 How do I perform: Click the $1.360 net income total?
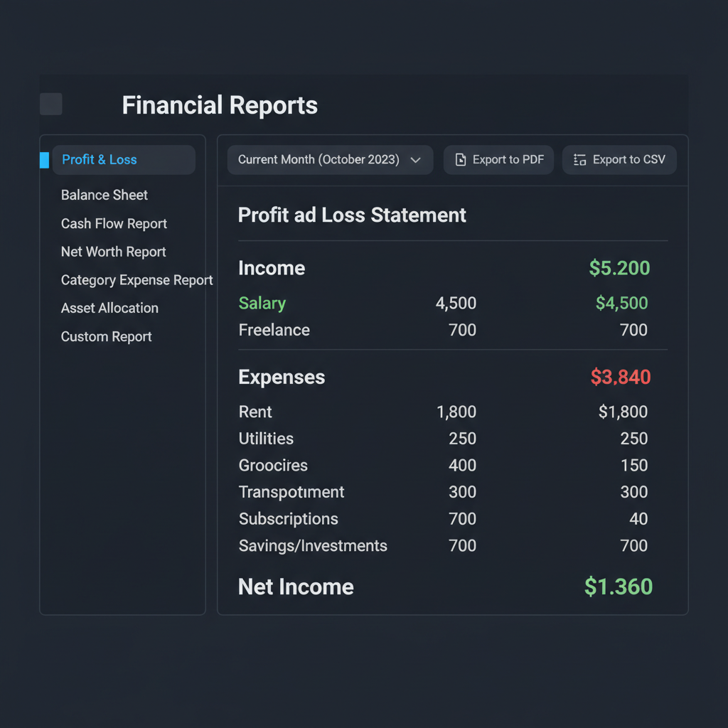point(619,587)
